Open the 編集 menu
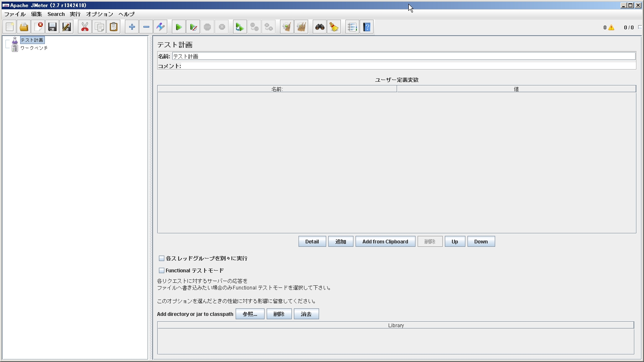This screenshot has height=362, width=644. pyautogui.click(x=36, y=14)
